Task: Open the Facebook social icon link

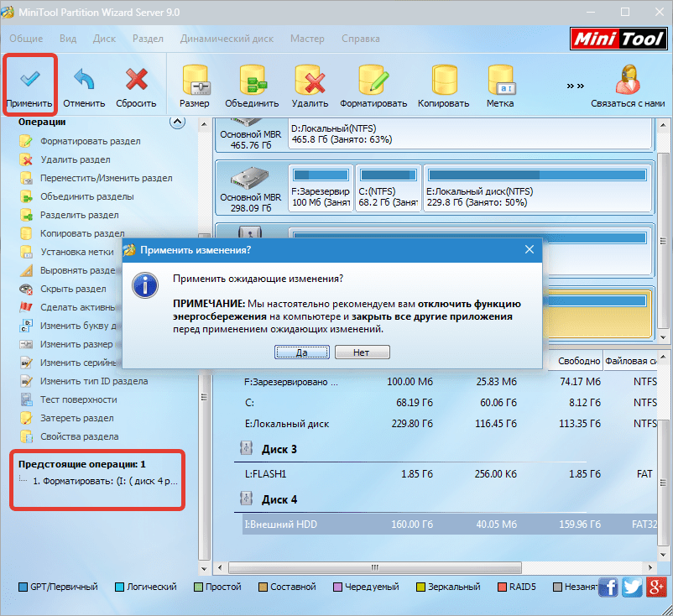Action: pos(609,587)
